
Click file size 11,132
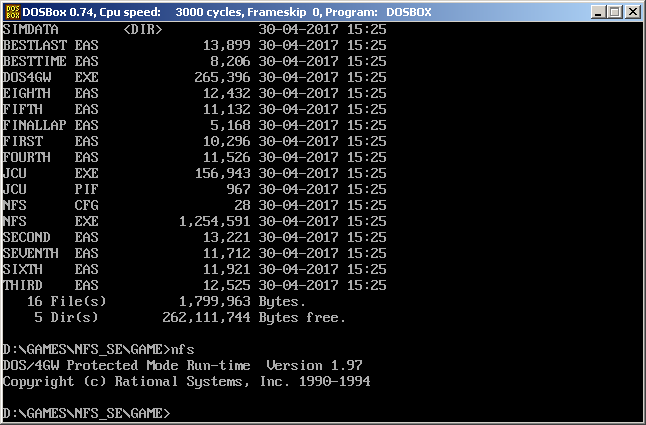click(227, 110)
